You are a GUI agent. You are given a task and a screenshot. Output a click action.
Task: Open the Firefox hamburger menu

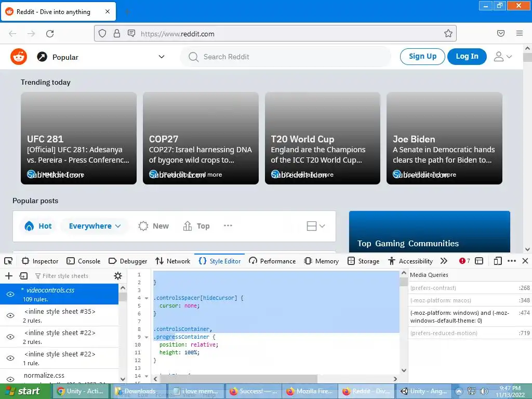click(520, 33)
